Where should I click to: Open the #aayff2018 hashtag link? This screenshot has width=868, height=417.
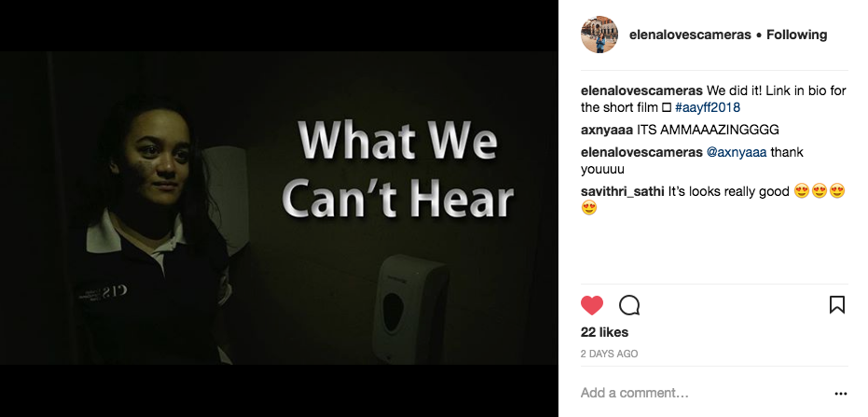[x=708, y=107]
